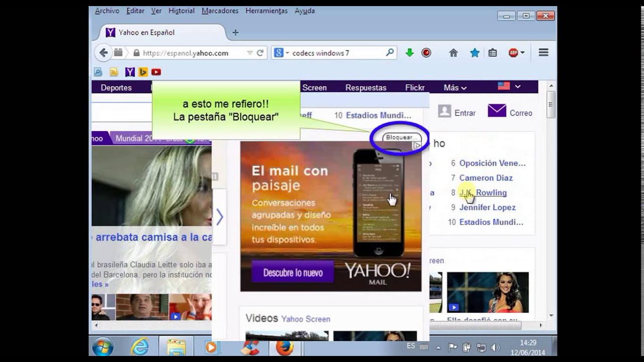Click Entar sign-in link with person icon
This screenshot has width=644, height=362.
click(457, 112)
